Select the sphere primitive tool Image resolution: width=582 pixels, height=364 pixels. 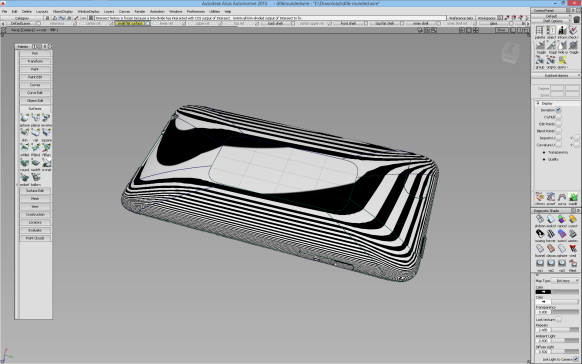[x=25, y=118]
